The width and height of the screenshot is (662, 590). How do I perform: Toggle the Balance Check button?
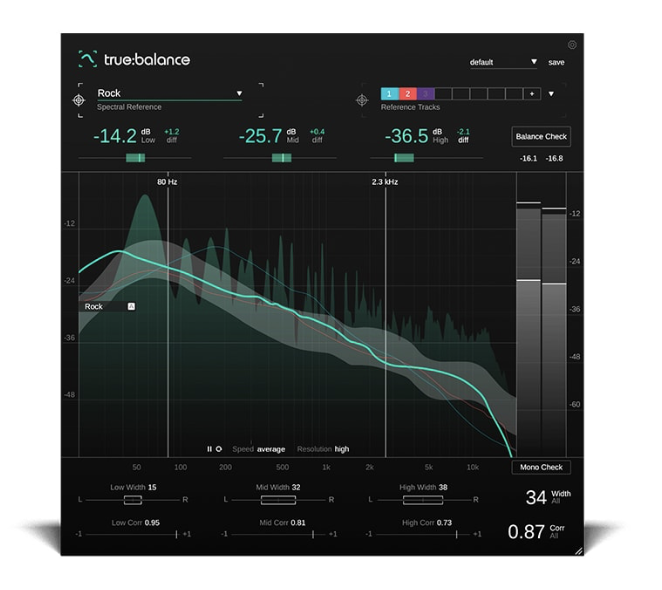point(541,136)
